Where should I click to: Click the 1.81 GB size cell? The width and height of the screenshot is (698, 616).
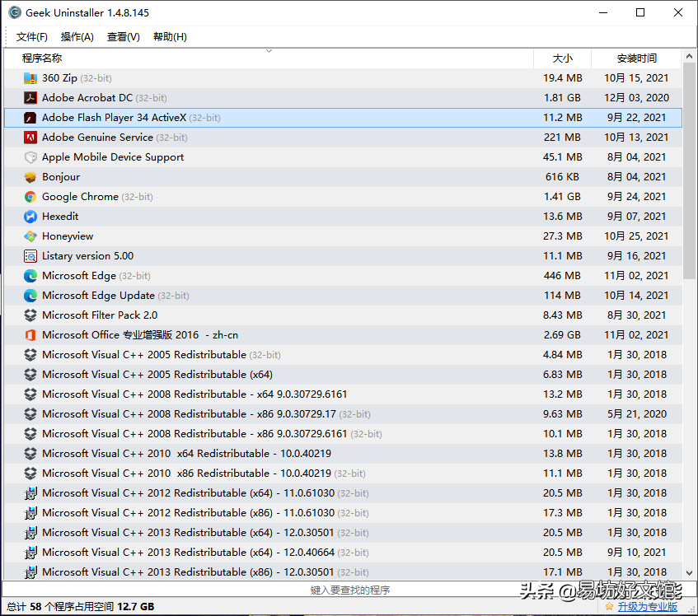click(x=562, y=98)
